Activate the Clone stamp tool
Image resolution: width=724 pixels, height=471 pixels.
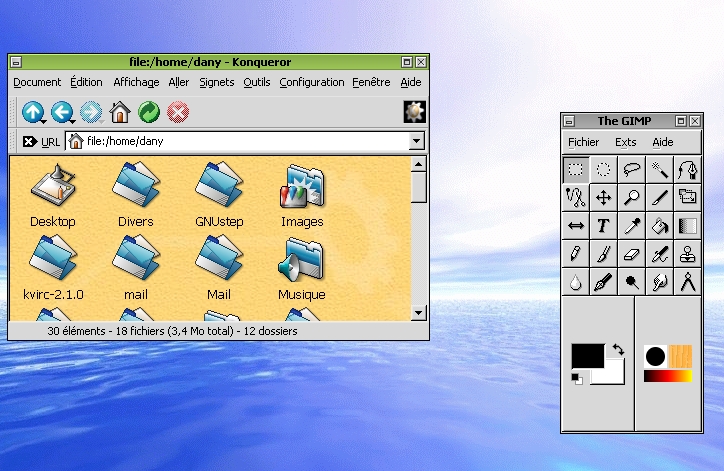[x=688, y=254]
